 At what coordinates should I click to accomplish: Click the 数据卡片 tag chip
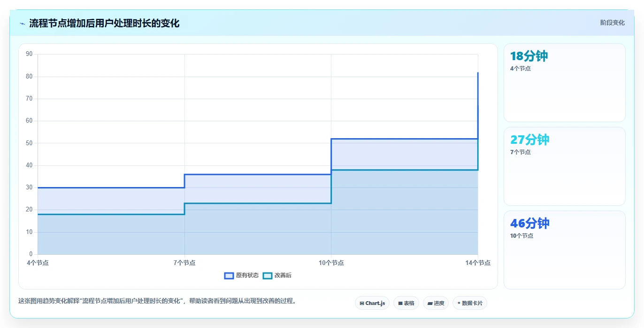click(x=469, y=303)
